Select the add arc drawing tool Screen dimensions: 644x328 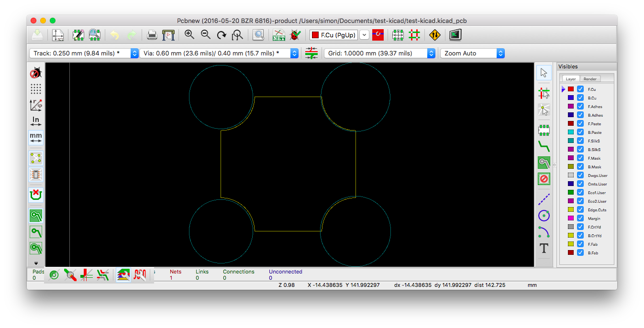pos(544,232)
